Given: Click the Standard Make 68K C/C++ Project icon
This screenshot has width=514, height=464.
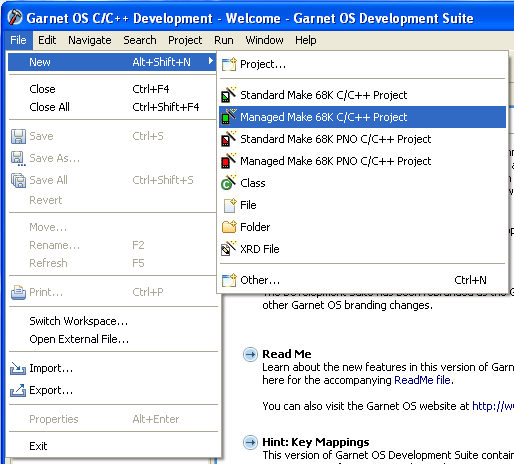Looking at the screenshot, I should pyautogui.click(x=228, y=95).
